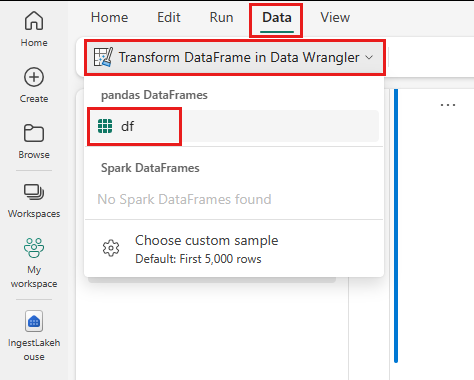Click the 'pandas DataFrames' section header
This screenshot has height=380, width=474.
point(154,95)
